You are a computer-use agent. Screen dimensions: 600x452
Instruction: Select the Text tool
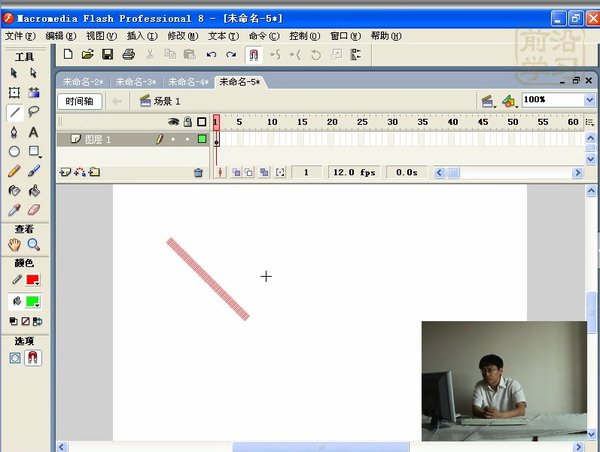[34, 132]
